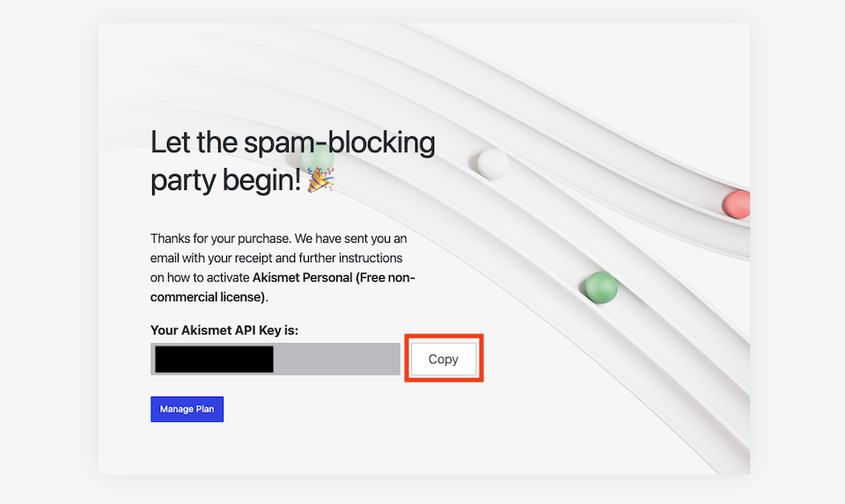Click the word 'spam-blocking' in the heading
This screenshot has width=845, height=504.
click(340, 142)
